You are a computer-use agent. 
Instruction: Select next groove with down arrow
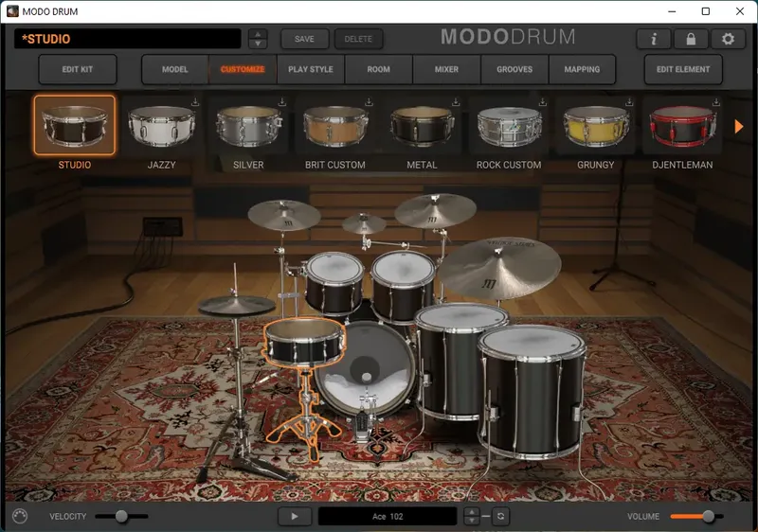[x=472, y=521]
